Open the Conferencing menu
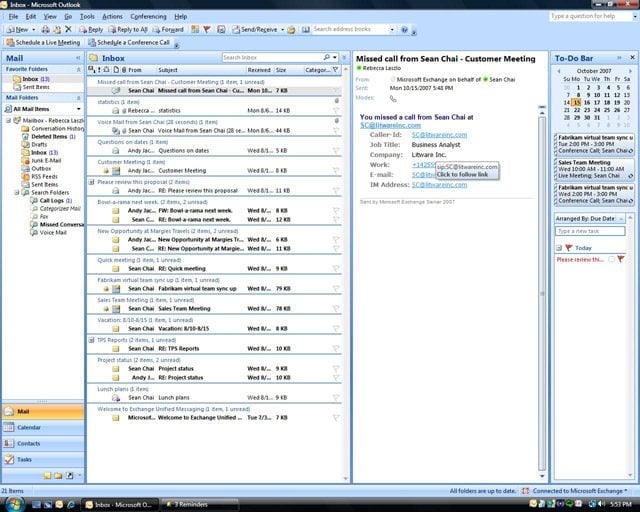The width and height of the screenshot is (640, 512). 148,16
